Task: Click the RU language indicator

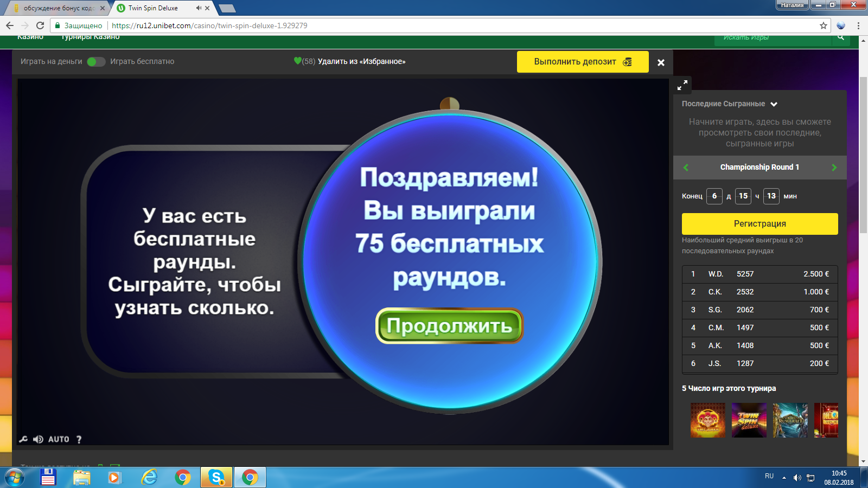Action: coord(769,476)
